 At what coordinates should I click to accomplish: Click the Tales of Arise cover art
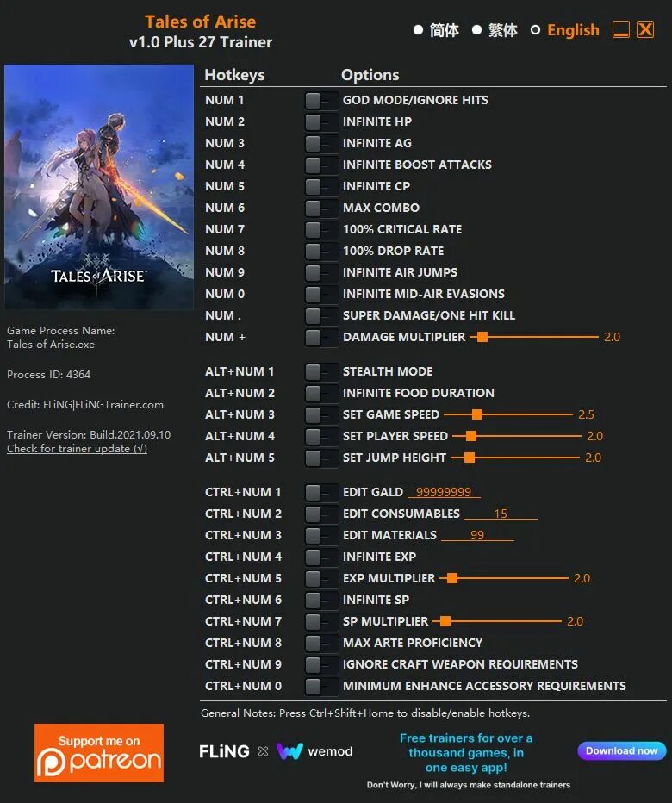pyautogui.click(x=99, y=187)
